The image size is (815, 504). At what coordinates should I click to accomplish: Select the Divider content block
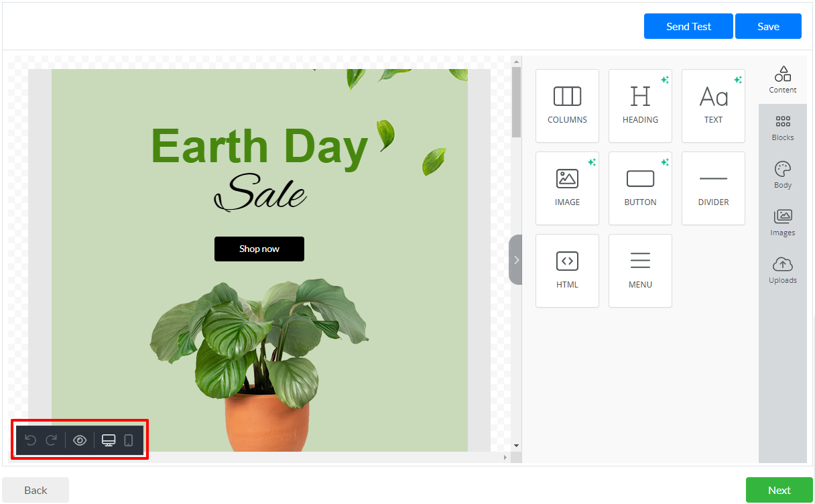713,188
